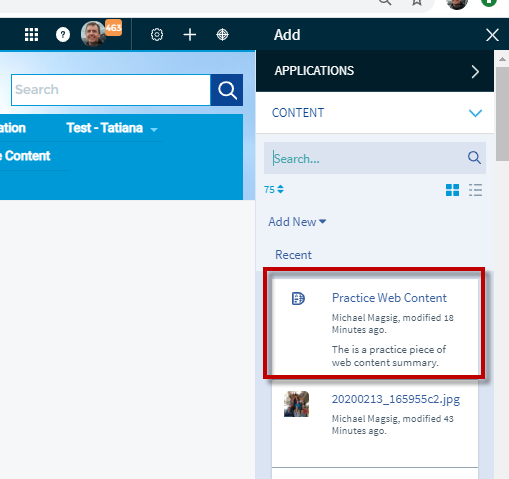Screen dimensions: 509x479
Task: Collapse the CONTENT section
Action: (x=375, y=113)
